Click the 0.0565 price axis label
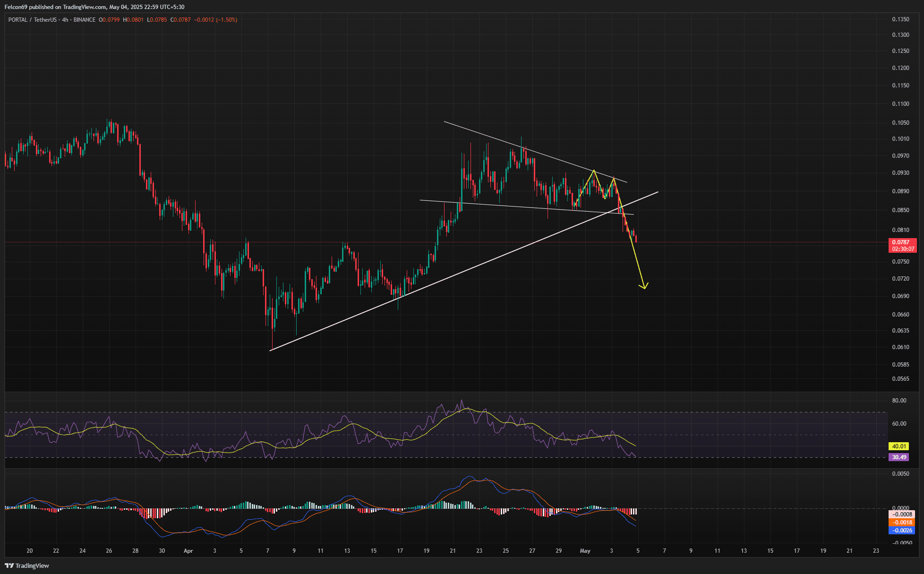Image resolution: width=924 pixels, height=574 pixels. pos(900,378)
